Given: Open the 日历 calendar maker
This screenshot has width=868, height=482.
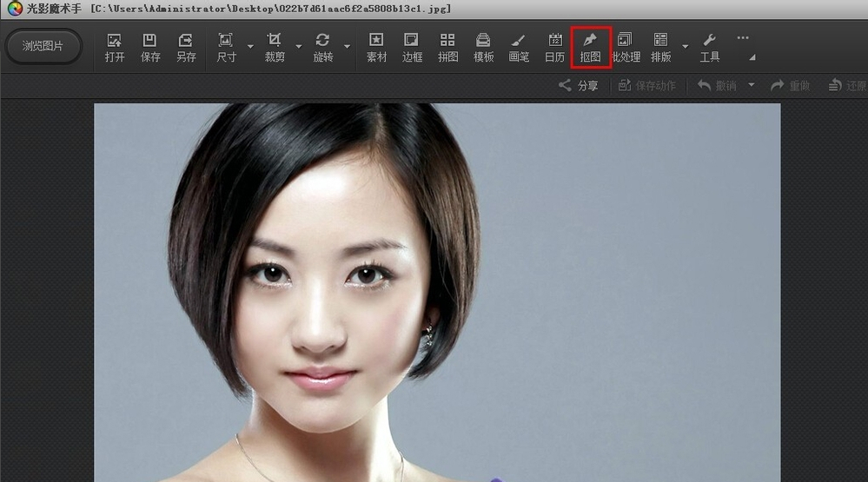Looking at the screenshot, I should tap(554, 48).
